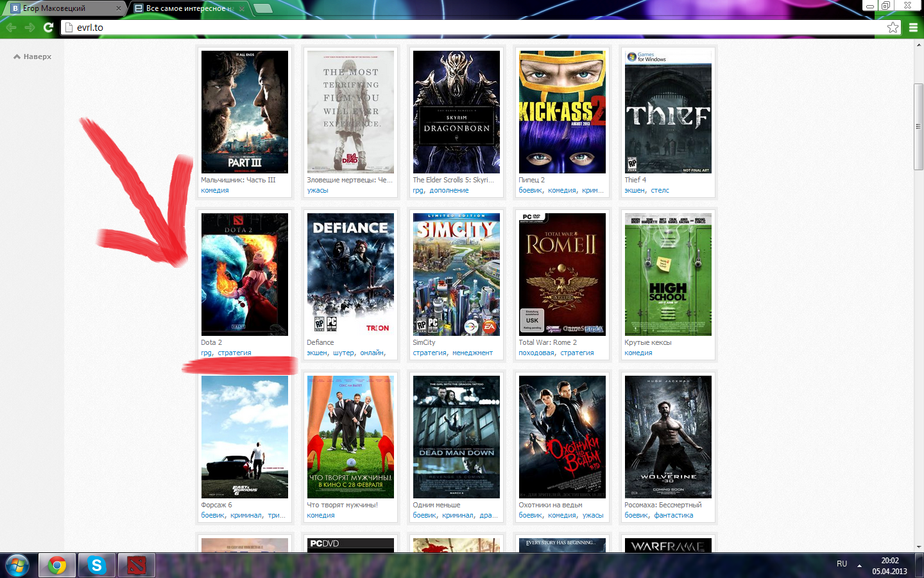Select the криминал tag under Форсаж 6
924x578 pixels.
click(x=246, y=515)
